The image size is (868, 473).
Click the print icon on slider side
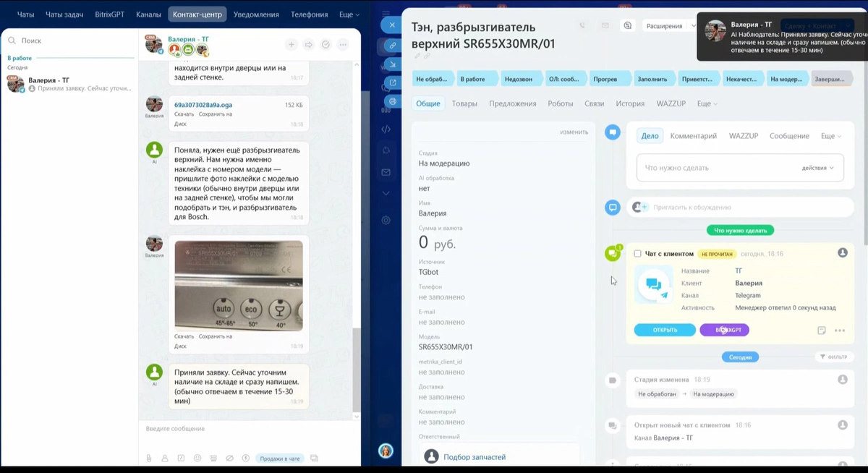tap(392, 101)
